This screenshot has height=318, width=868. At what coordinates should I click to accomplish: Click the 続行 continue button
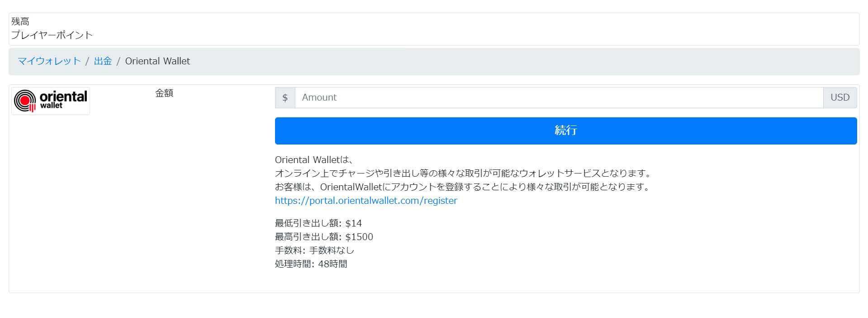(x=566, y=131)
